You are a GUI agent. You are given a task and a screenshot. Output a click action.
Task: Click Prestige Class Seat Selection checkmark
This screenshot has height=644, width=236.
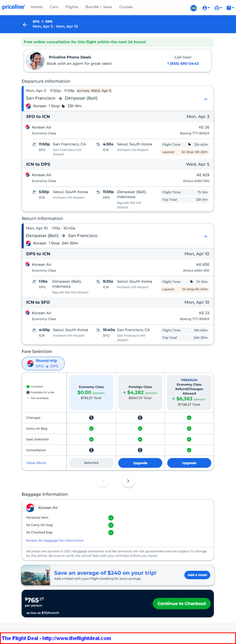(140, 439)
